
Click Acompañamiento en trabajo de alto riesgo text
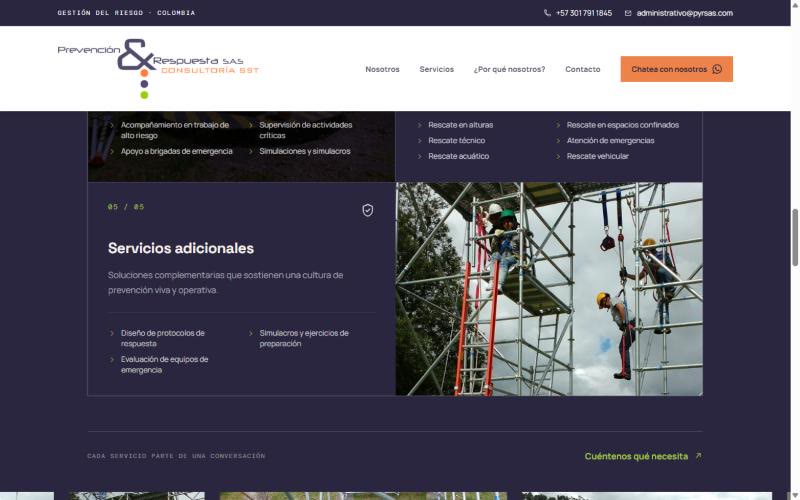tap(175, 130)
